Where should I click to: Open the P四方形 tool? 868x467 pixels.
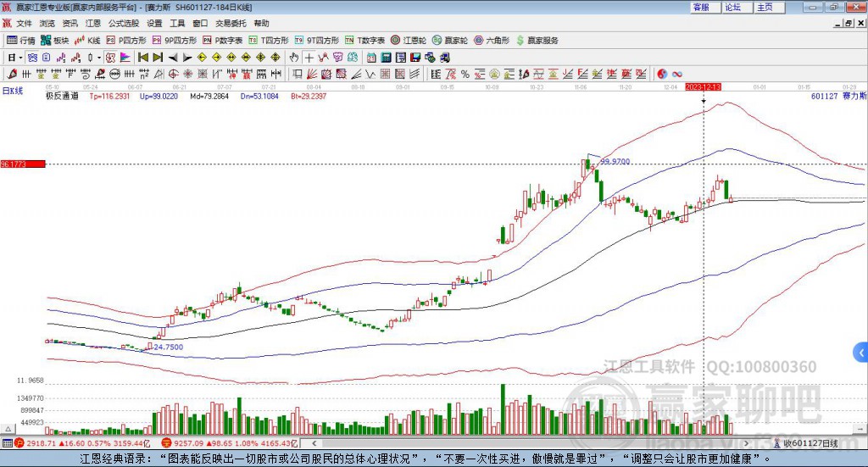point(125,41)
